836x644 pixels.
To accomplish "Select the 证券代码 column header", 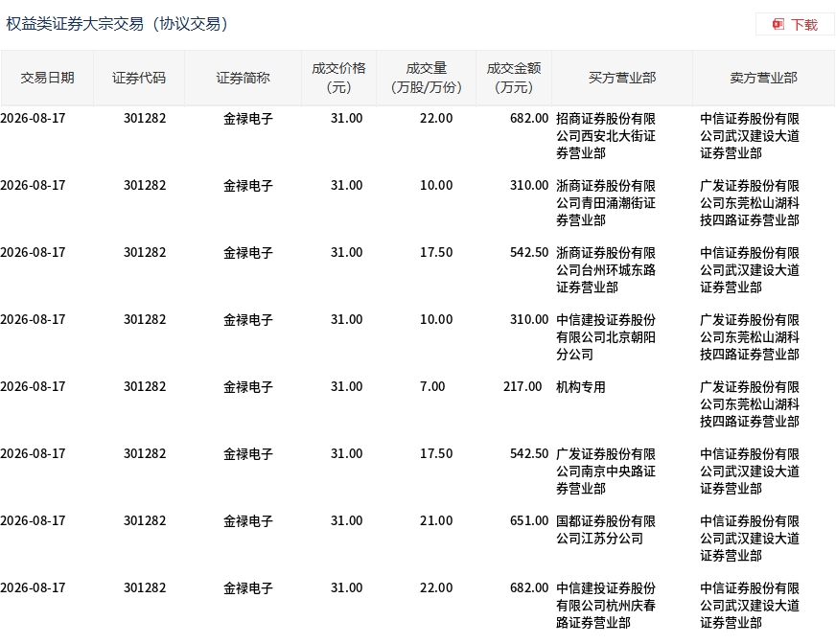I will pos(139,78).
